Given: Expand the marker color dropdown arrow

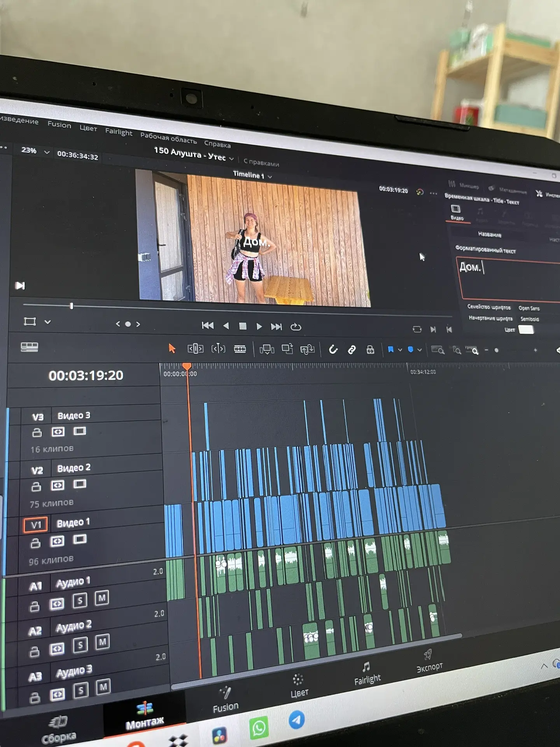Looking at the screenshot, I should tap(419, 350).
